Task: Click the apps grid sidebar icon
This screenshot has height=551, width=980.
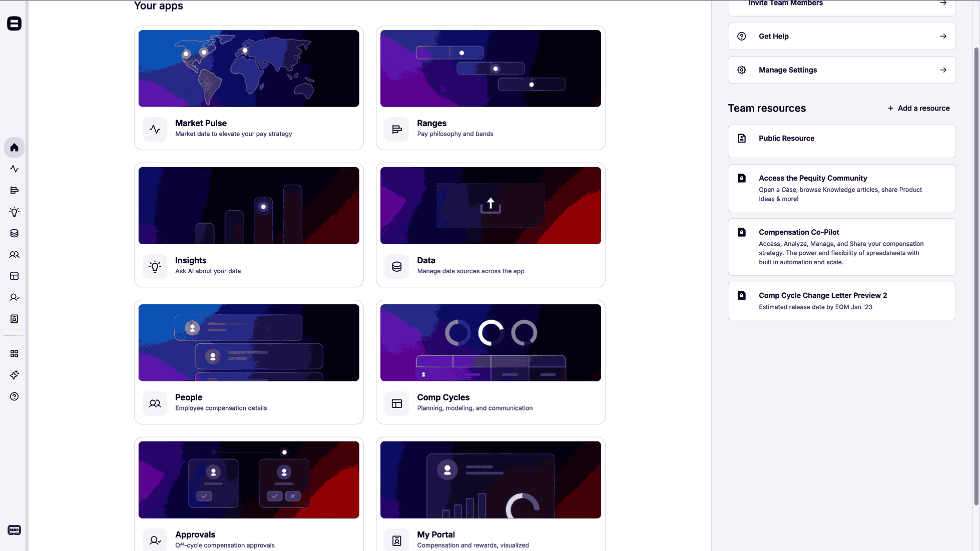Action: pos(14,354)
